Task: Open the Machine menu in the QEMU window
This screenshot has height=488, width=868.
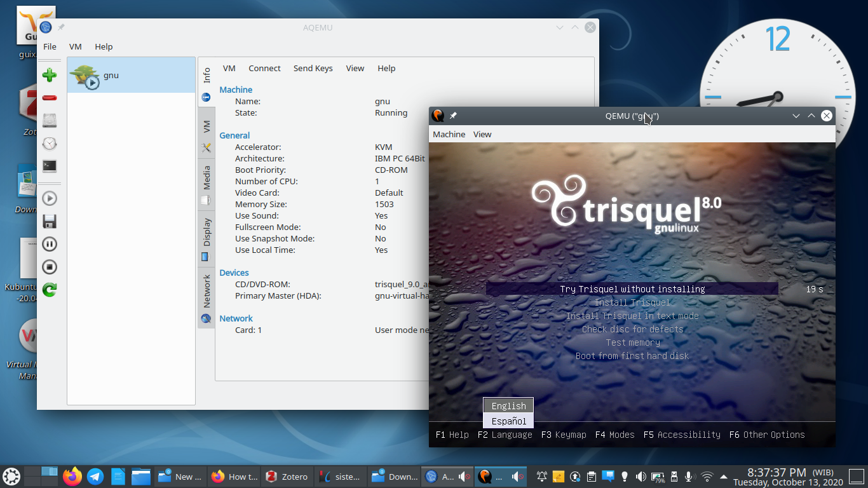Action: [449, 134]
